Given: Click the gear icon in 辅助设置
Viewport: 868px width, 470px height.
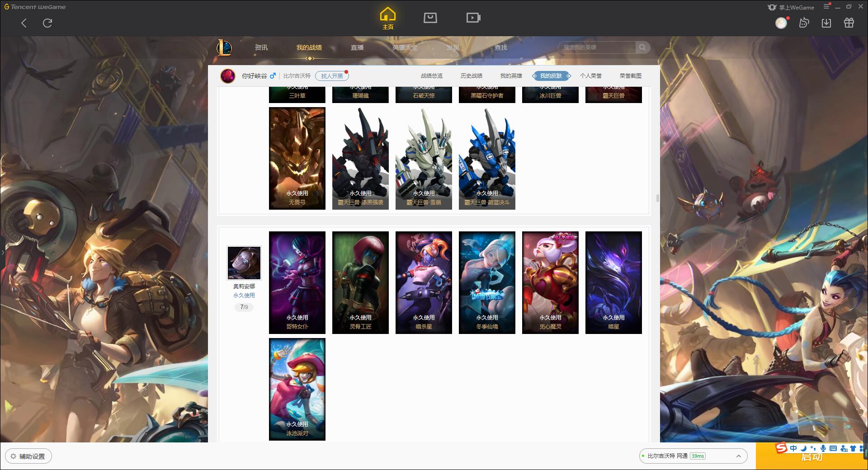Looking at the screenshot, I should pos(14,456).
